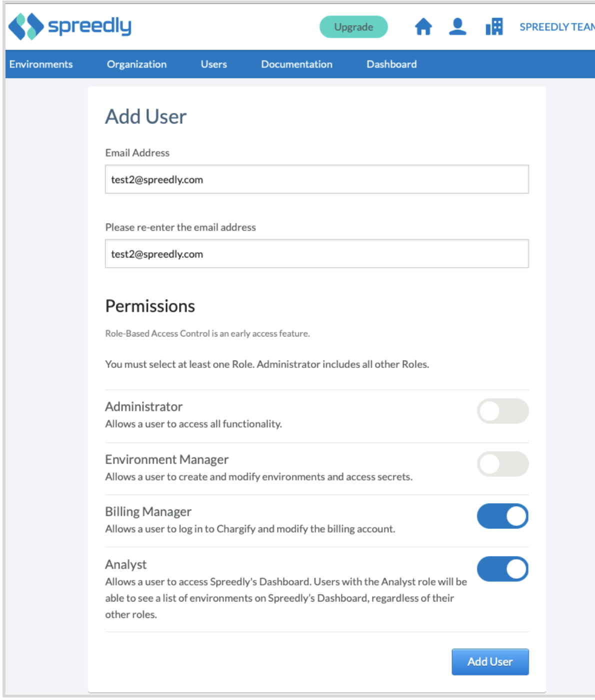Turn on Environment Manager toggle

(502, 464)
